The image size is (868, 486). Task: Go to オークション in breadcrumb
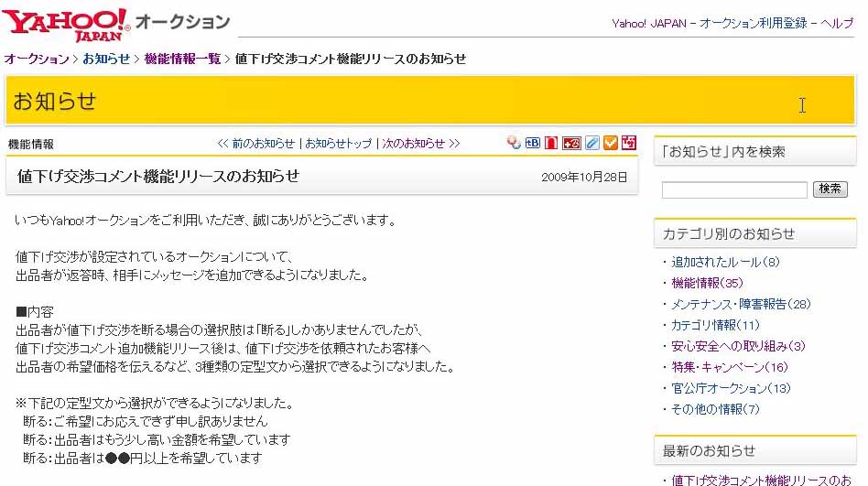click(x=37, y=59)
